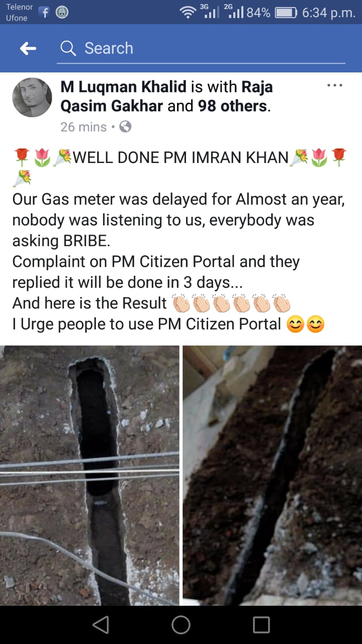The image size is (362, 644).
Task: Tap the WiFi icon in status bar
Action: (189, 13)
